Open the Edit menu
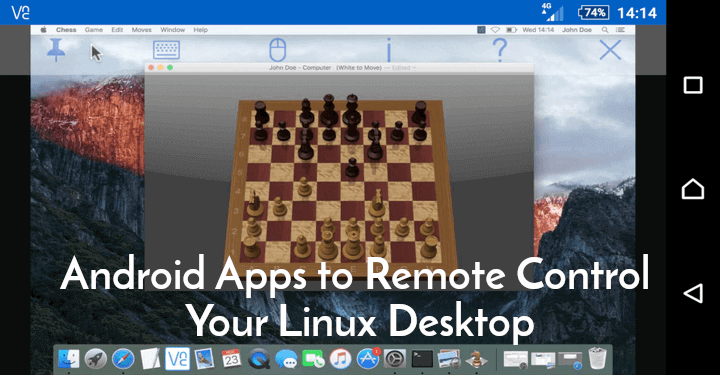720x375 pixels. pos(117,30)
